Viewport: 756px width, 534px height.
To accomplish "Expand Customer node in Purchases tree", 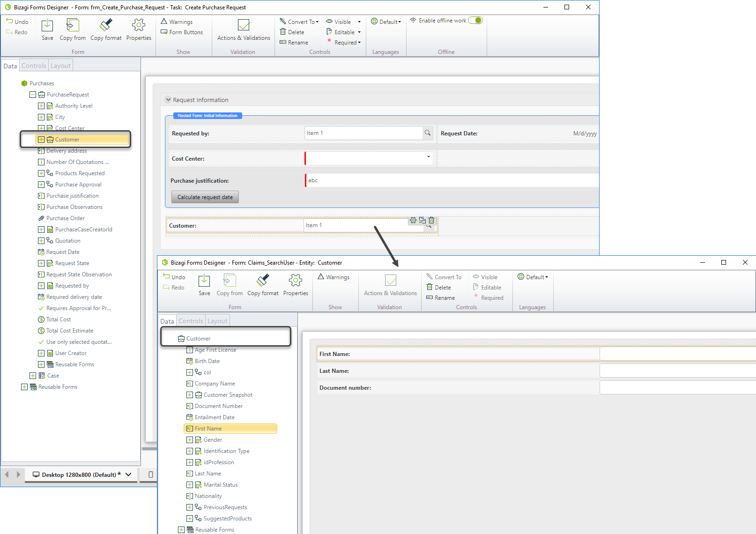I will pyautogui.click(x=41, y=140).
